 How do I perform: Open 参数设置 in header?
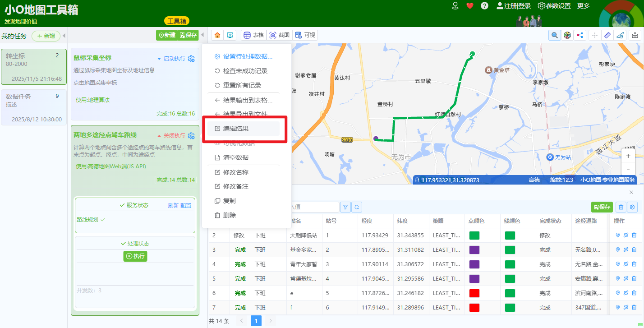click(554, 6)
